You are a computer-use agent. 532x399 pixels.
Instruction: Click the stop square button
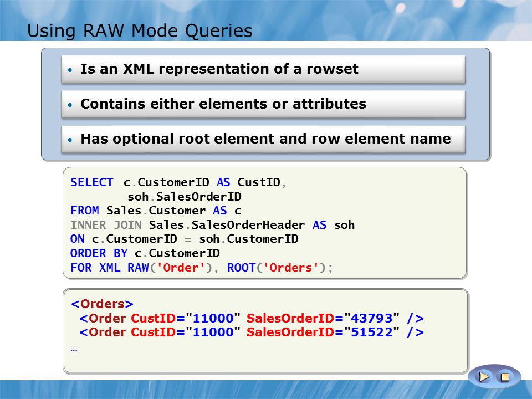click(505, 377)
